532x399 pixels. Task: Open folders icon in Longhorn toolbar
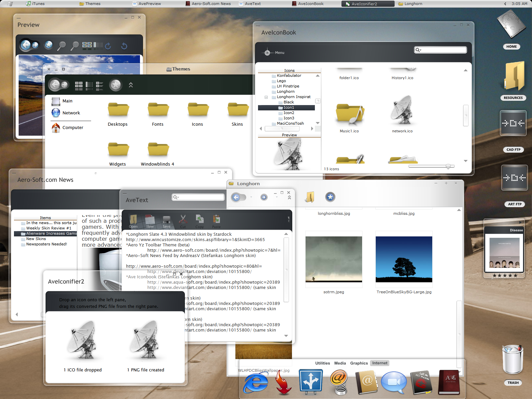[x=310, y=197]
